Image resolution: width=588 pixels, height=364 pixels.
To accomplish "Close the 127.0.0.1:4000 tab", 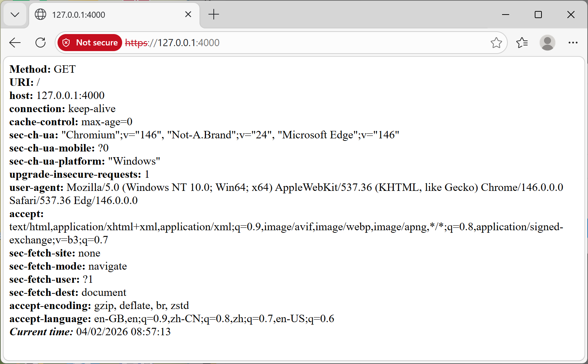I will 188,14.
